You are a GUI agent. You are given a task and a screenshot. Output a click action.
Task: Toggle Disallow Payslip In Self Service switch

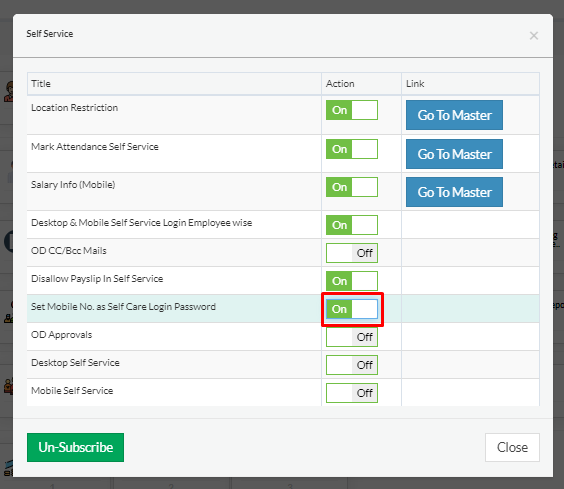click(x=352, y=281)
